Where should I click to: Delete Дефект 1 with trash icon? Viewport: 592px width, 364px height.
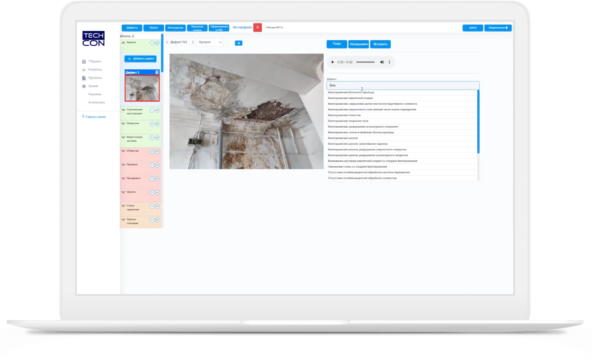157,72
